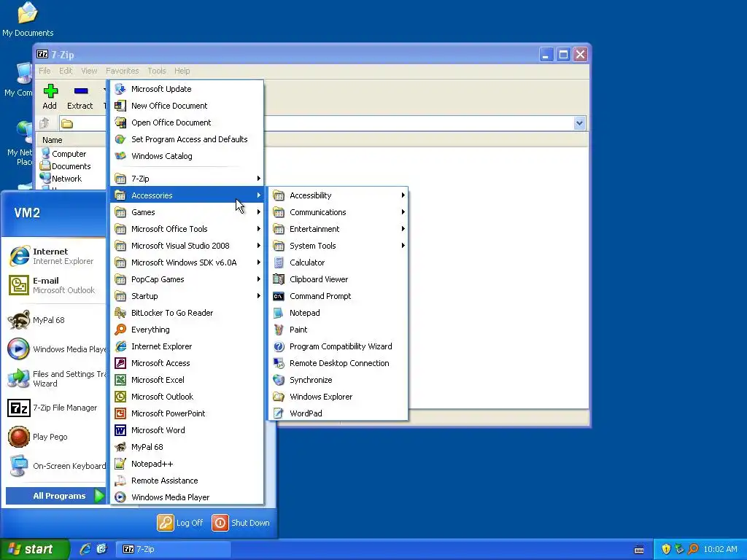Open the File menu in 7-Zip

coord(44,71)
